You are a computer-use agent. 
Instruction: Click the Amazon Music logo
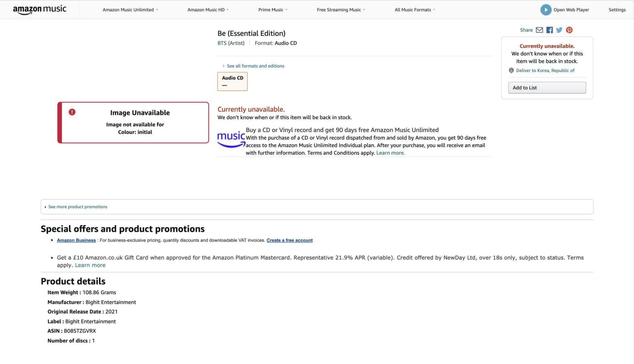point(39,9)
